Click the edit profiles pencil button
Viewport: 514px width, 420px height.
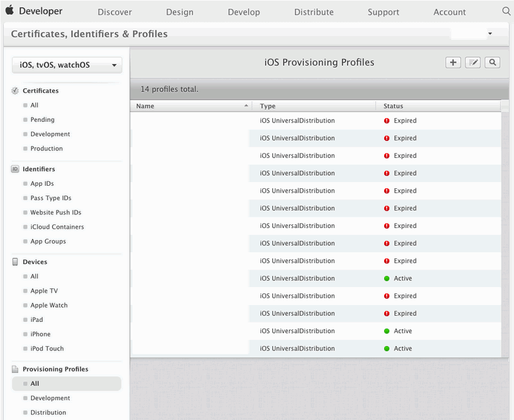point(473,63)
